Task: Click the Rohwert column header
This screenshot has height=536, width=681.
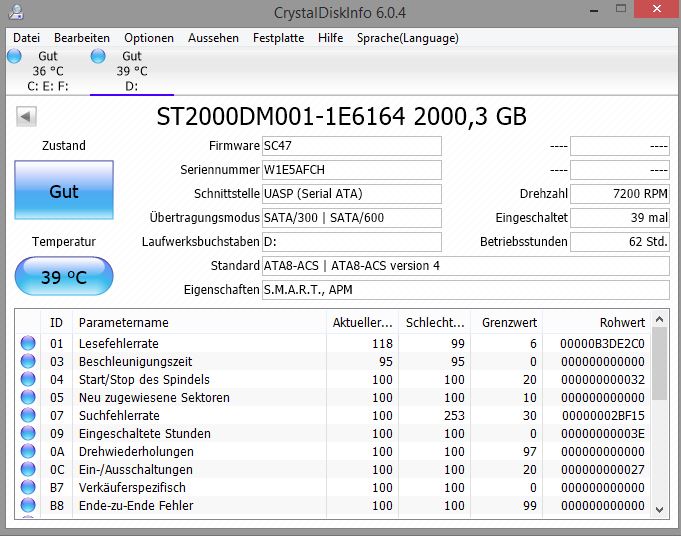Action: pos(597,322)
